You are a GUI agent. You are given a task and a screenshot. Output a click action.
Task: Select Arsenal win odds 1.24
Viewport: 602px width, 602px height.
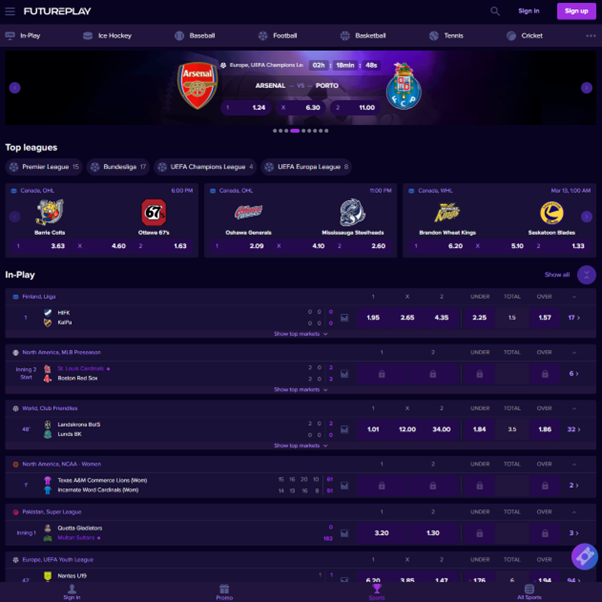pyautogui.click(x=246, y=108)
